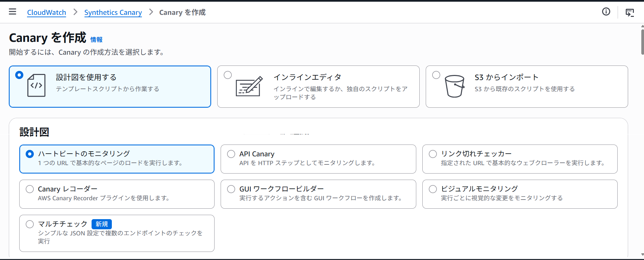Click the info circle icon in header
Image resolution: width=644 pixels, height=260 pixels.
click(606, 12)
